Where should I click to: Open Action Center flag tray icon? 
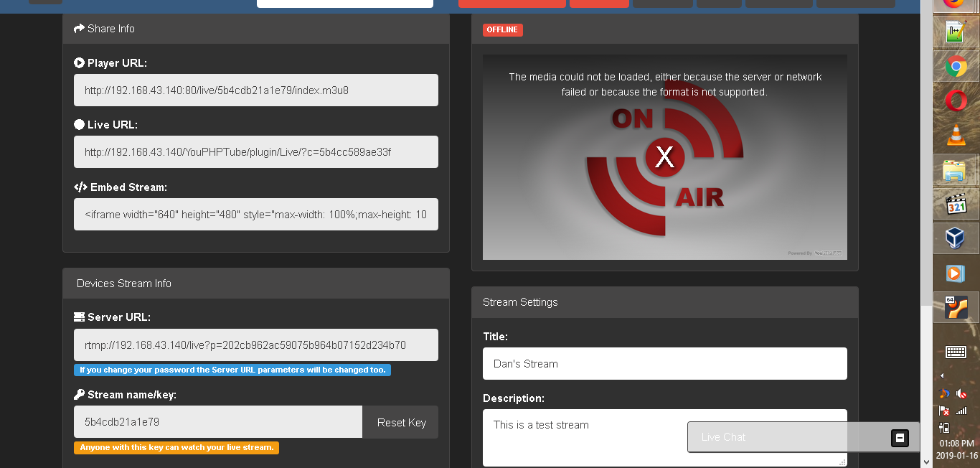pos(945,411)
